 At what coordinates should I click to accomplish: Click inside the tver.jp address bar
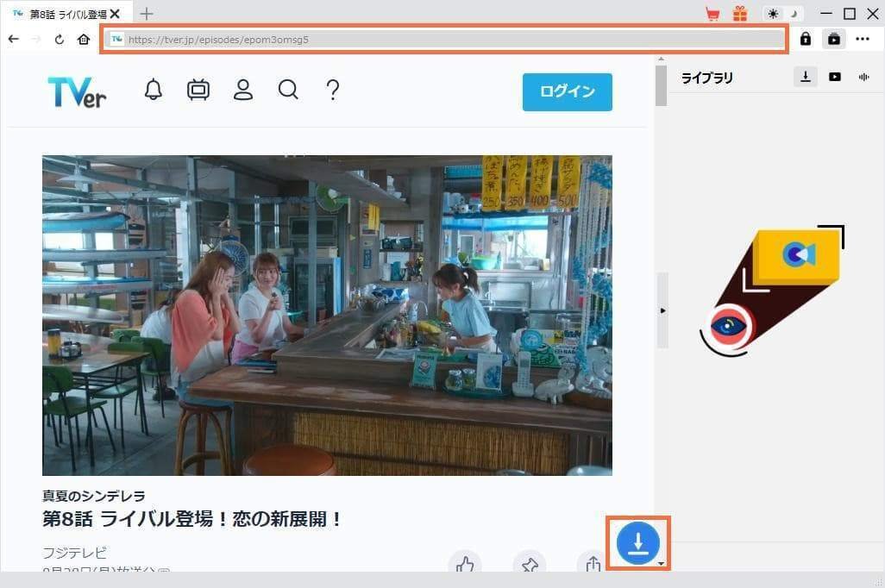point(431,39)
